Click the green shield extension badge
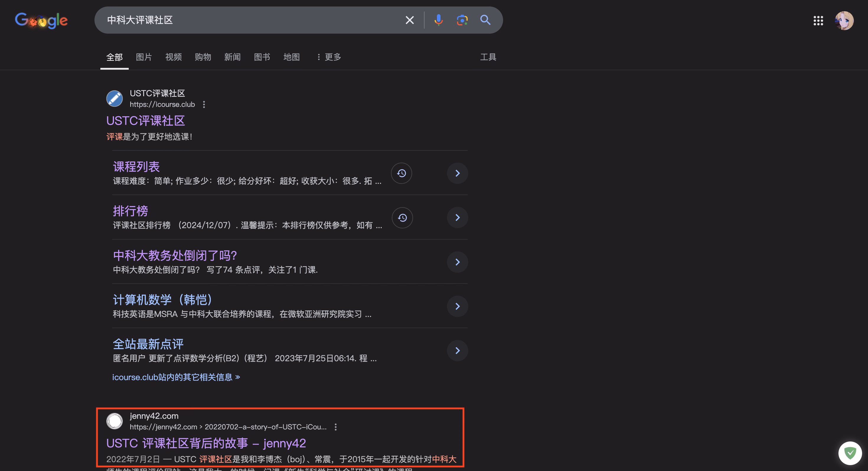 pos(850,453)
